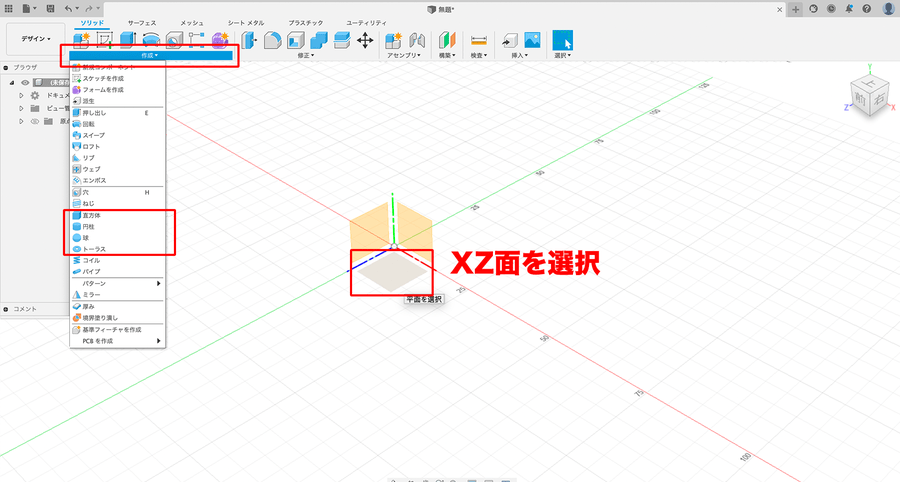Screen dimensions: 900x482
Task: Expand the コメント panel
Action: 6,309
